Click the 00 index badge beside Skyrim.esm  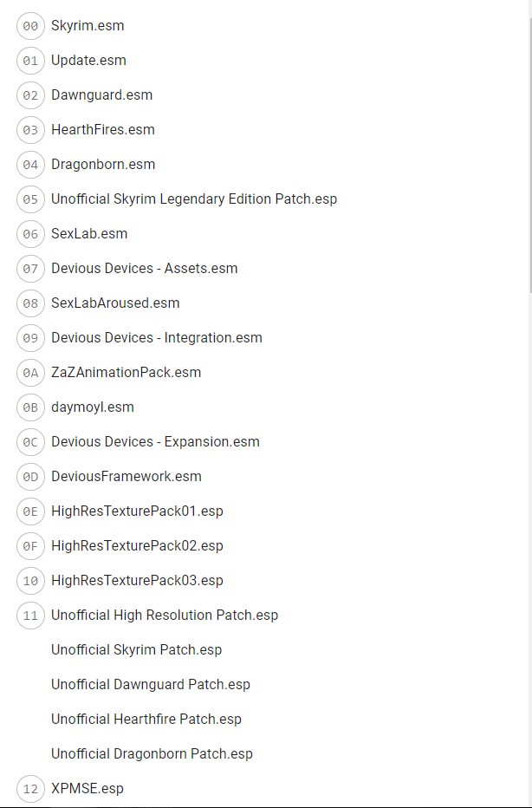pos(30,26)
